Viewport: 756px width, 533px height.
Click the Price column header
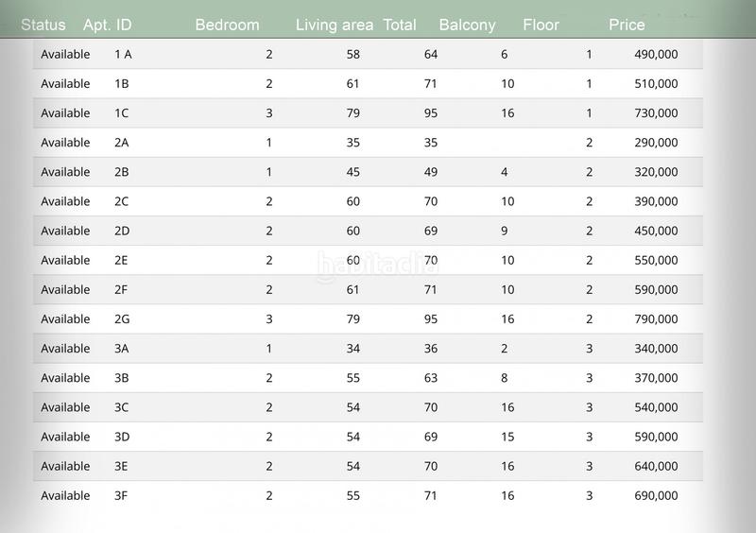[627, 25]
